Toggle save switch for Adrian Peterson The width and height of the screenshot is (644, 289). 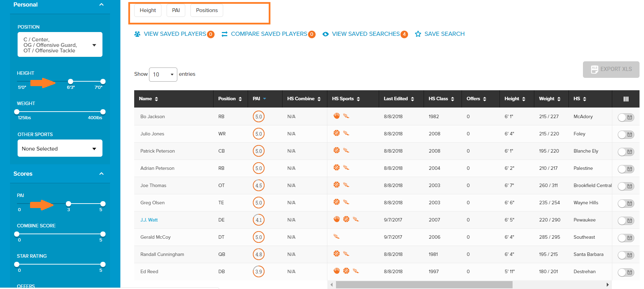626,169
